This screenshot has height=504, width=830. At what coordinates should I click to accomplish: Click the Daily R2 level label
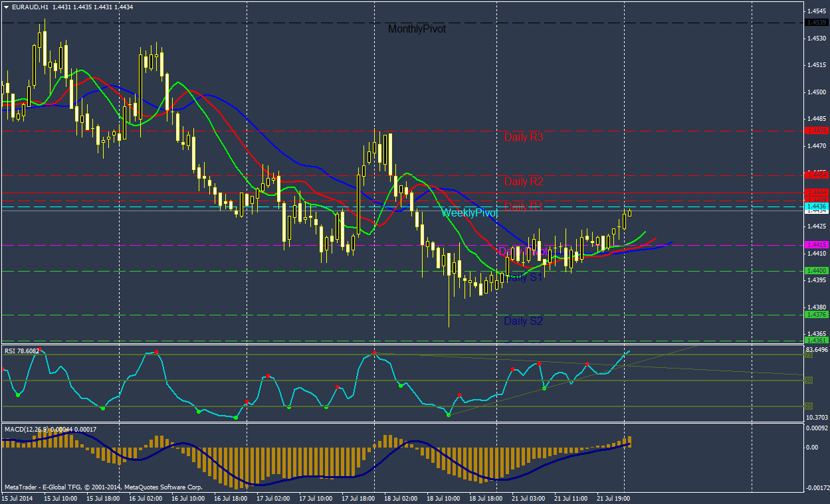click(x=524, y=181)
